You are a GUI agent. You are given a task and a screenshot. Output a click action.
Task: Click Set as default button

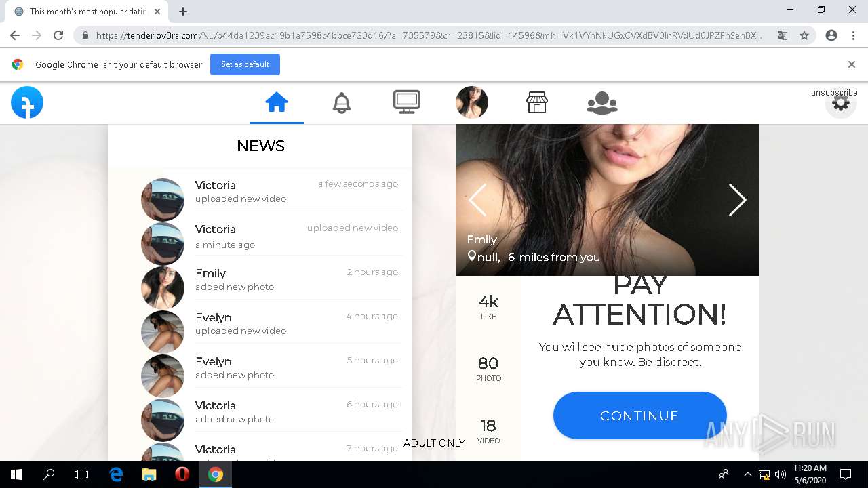point(245,64)
